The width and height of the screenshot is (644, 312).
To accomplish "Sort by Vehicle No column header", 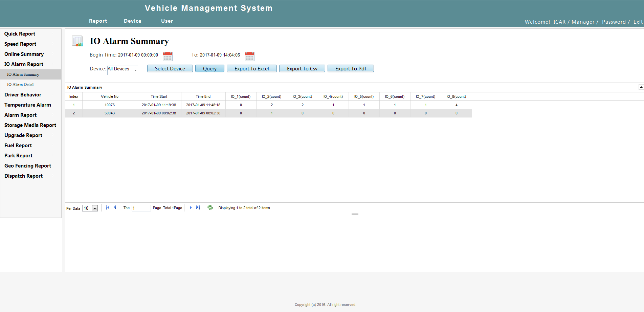I will tap(110, 96).
